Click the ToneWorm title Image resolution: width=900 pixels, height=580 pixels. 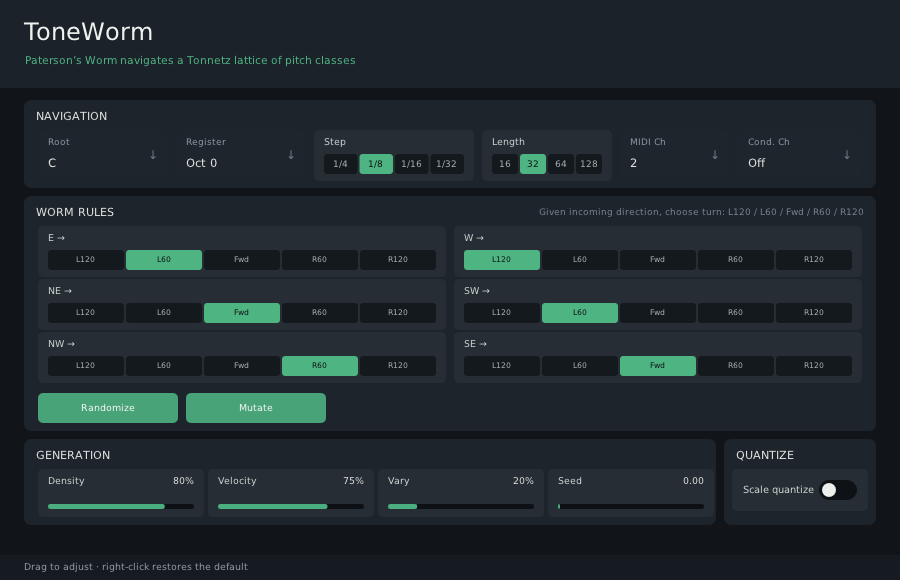pyautogui.click(x=88, y=32)
